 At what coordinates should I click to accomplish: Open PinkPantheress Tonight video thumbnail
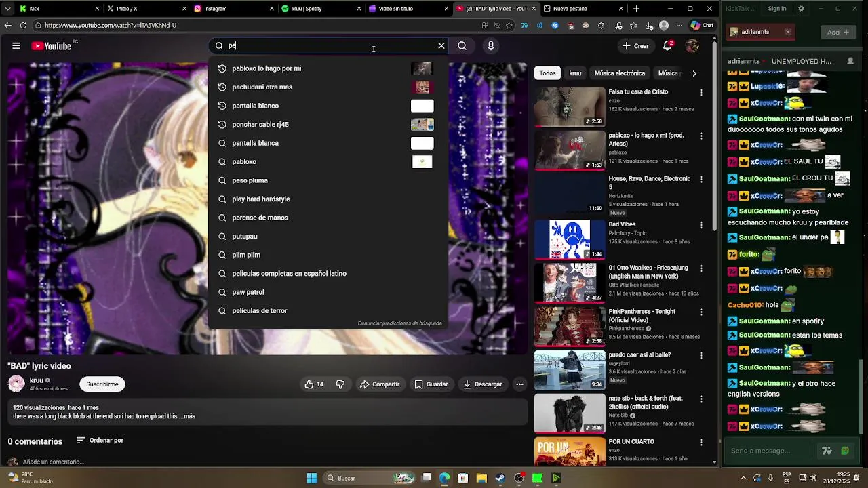pos(570,327)
